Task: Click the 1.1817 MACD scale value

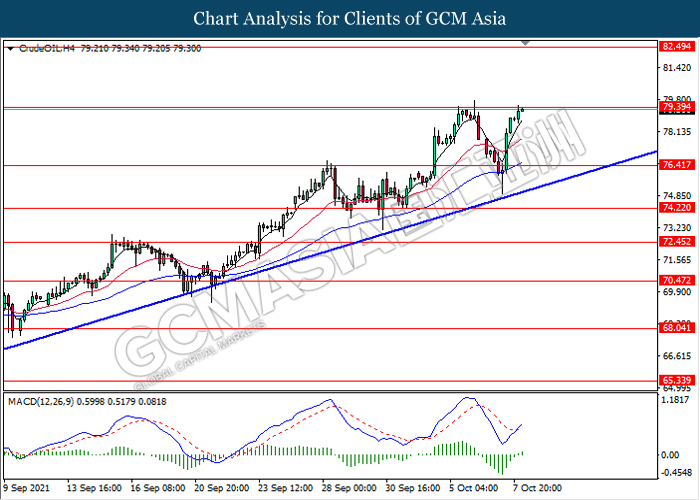Action: pos(677,400)
